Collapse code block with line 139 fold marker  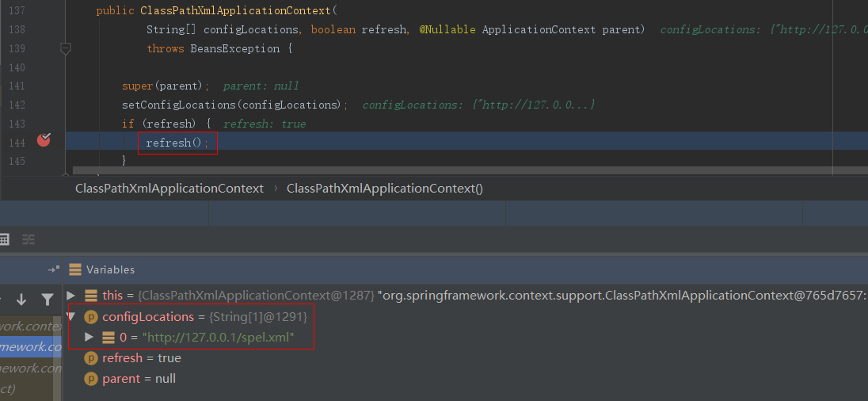pos(66,49)
